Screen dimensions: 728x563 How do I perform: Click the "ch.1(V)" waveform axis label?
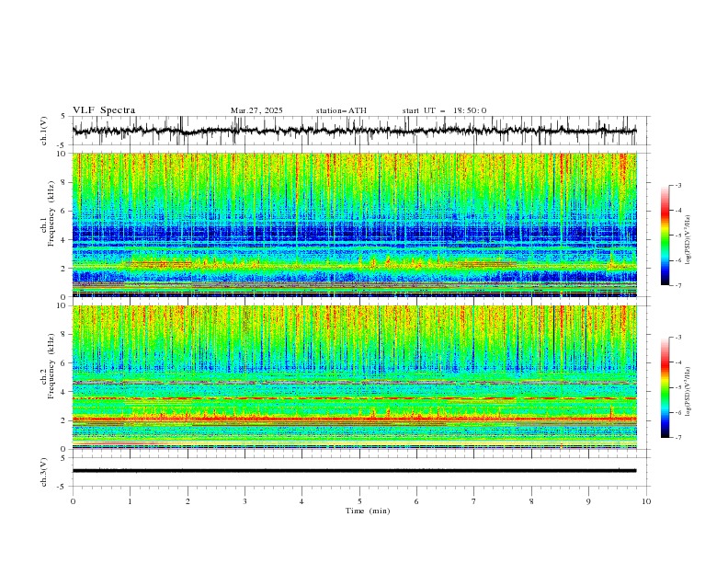tap(44, 131)
